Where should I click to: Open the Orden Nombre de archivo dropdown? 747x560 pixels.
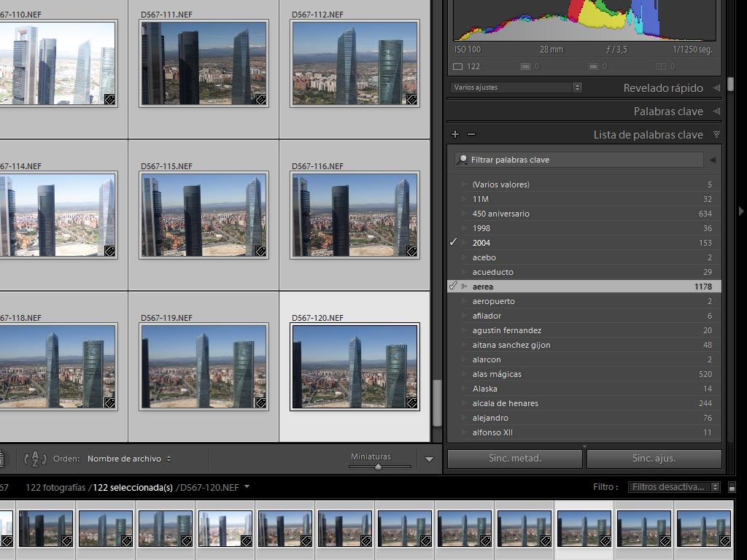pos(129,459)
